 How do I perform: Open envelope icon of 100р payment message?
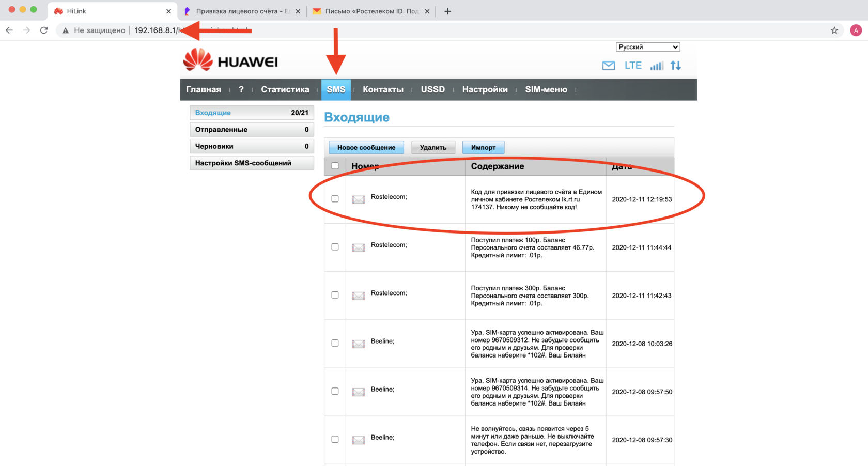coord(359,247)
